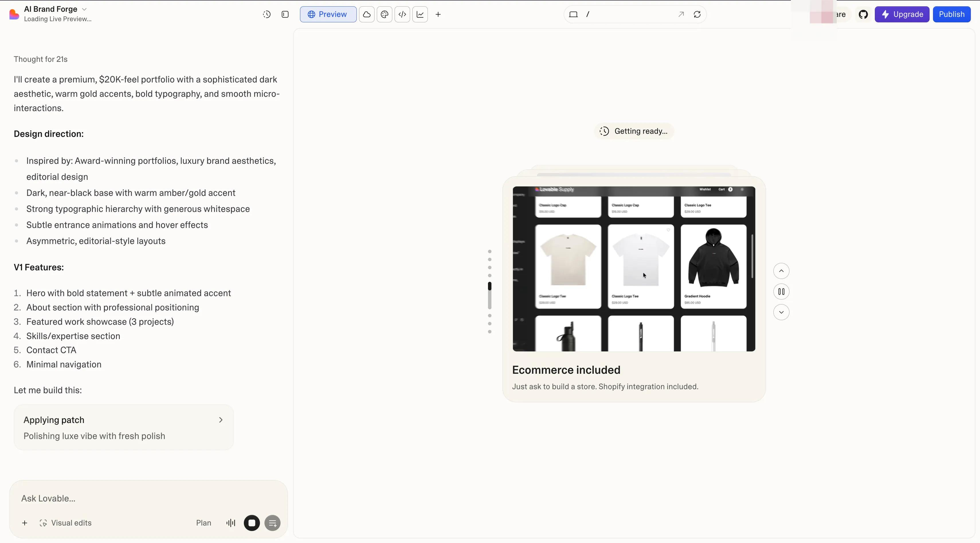The width and height of the screenshot is (980, 543).
Task: Open the Cloud tab icon
Action: coord(367,14)
